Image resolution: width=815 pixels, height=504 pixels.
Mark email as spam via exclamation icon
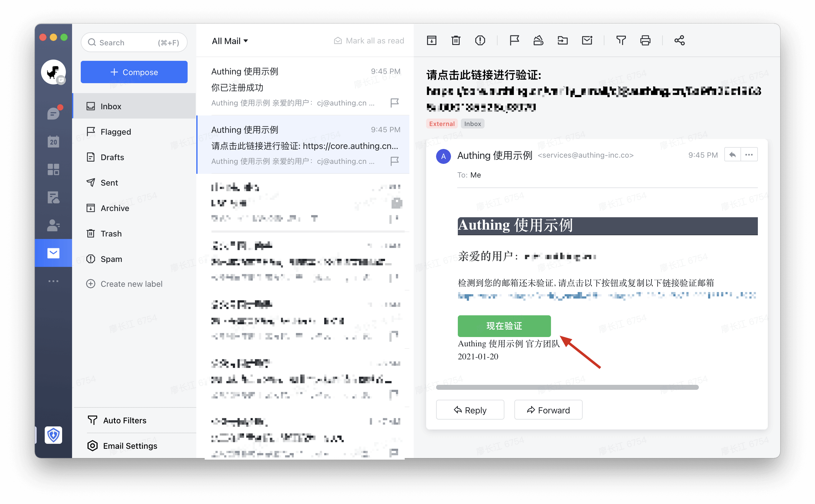(x=480, y=41)
